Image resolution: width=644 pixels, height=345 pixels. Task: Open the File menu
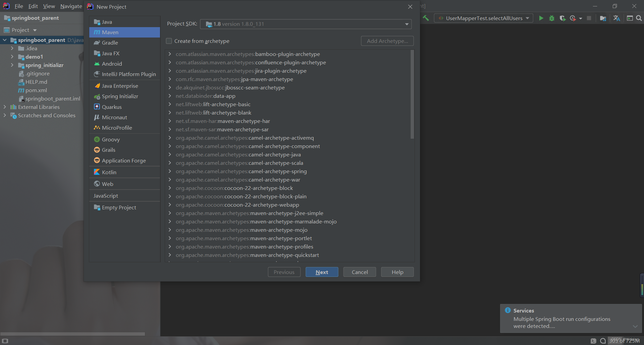click(19, 6)
